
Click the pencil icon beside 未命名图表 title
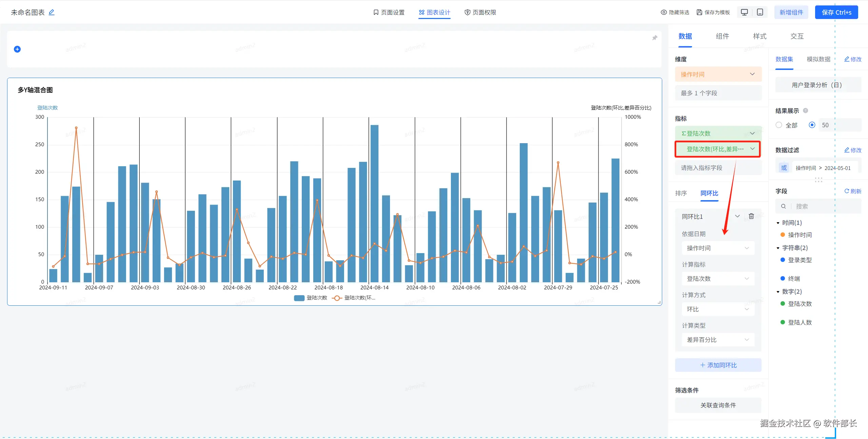coord(52,12)
